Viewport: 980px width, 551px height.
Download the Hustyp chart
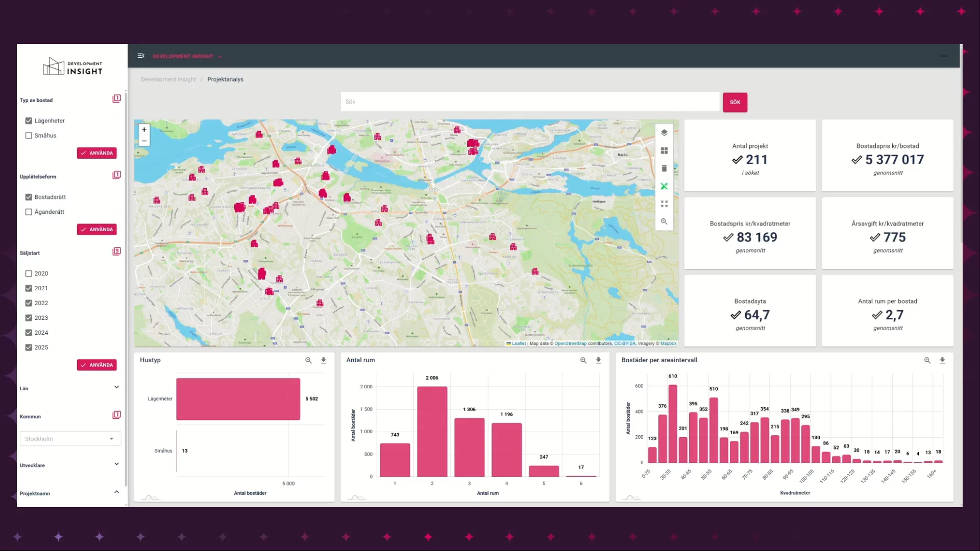click(x=323, y=360)
